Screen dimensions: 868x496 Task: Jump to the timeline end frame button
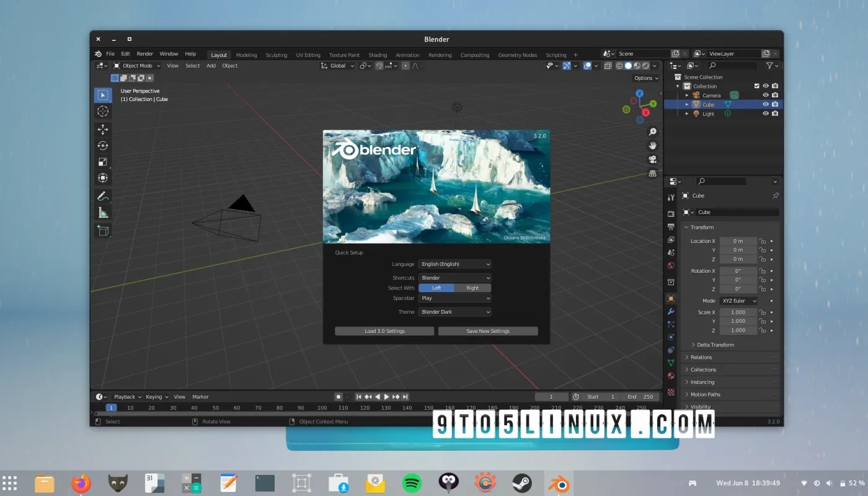(x=405, y=397)
